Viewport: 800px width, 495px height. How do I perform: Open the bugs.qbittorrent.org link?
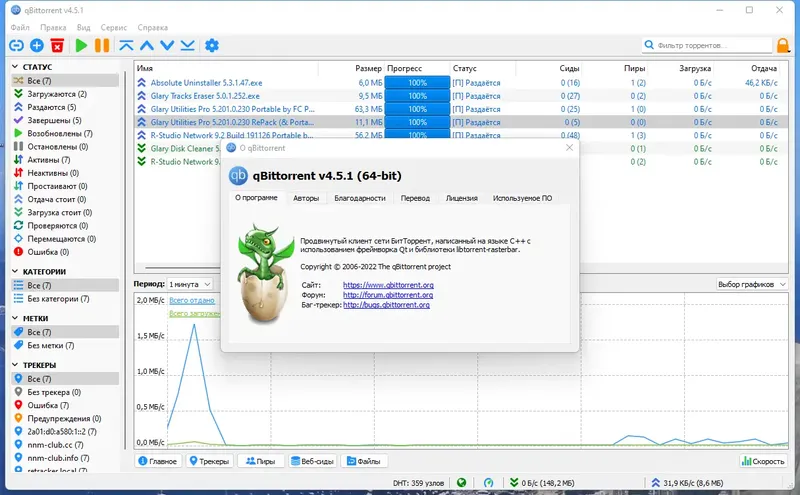point(386,305)
